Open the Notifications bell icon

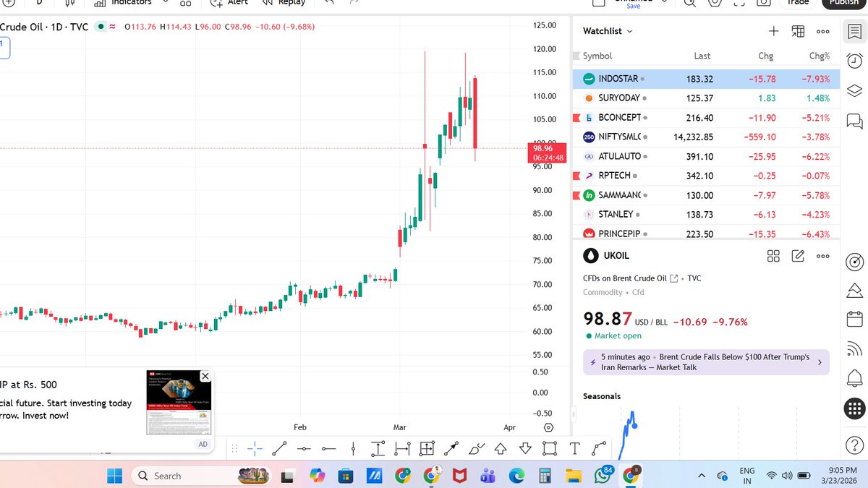(854, 377)
